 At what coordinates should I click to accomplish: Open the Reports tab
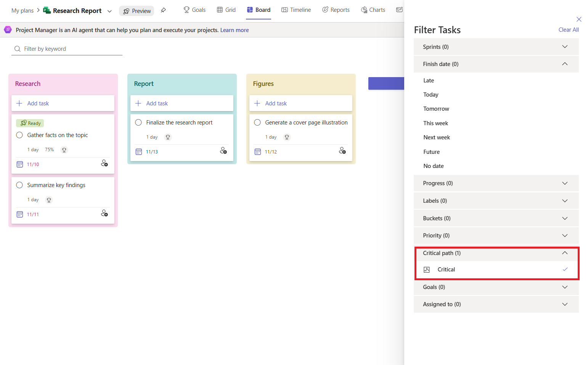336,10
